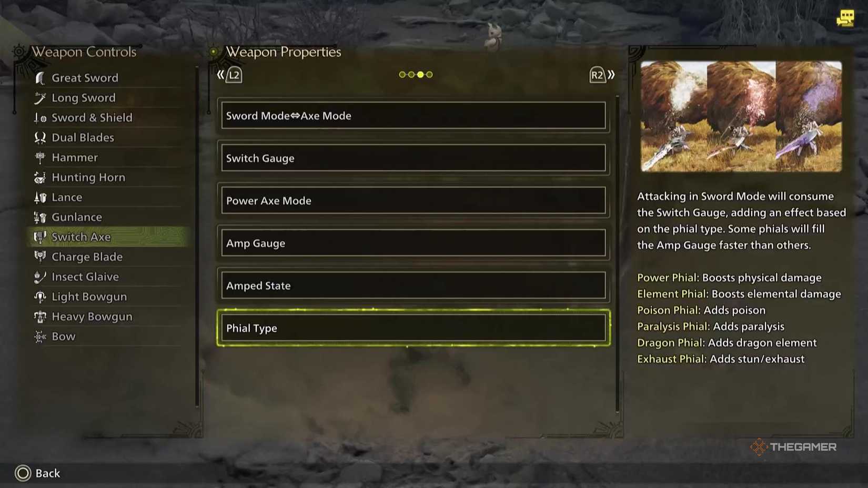Screen dimensions: 868x488
Task: Select the Great Sword weapon icon
Action: (x=40, y=78)
